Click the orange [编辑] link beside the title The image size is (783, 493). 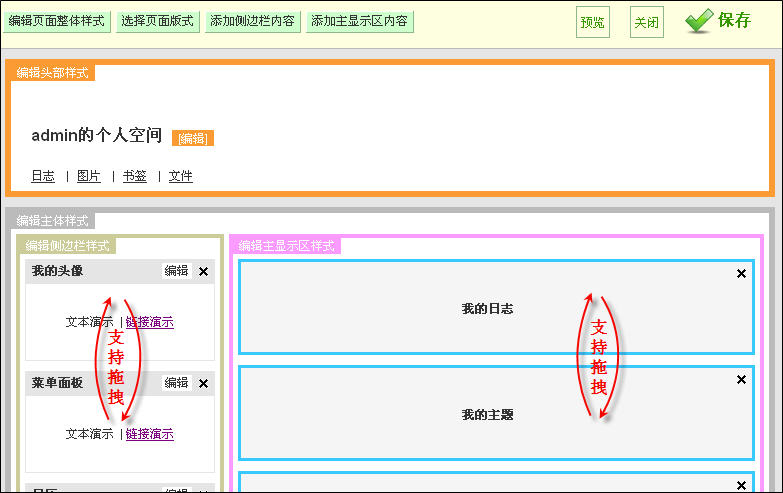pyautogui.click(x=193, y=138)
